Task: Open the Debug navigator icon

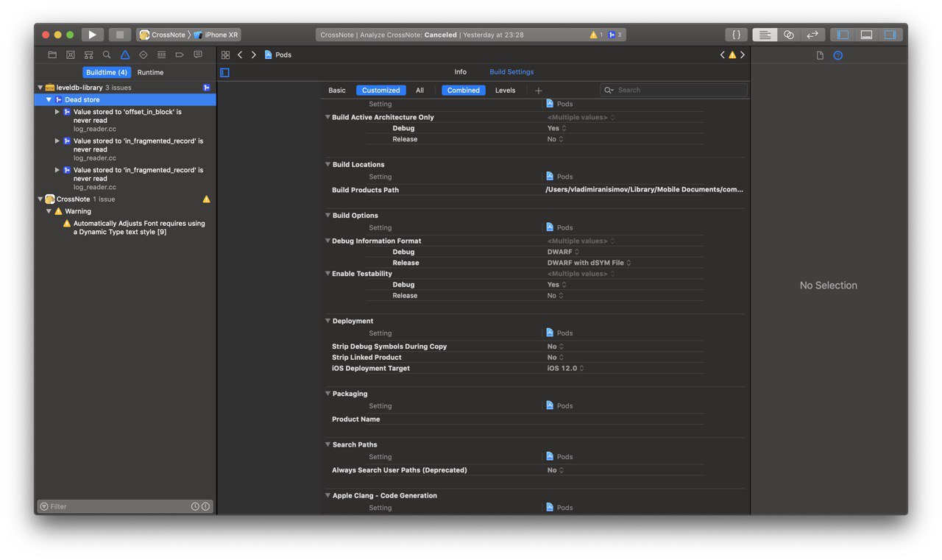Action: 161,55
